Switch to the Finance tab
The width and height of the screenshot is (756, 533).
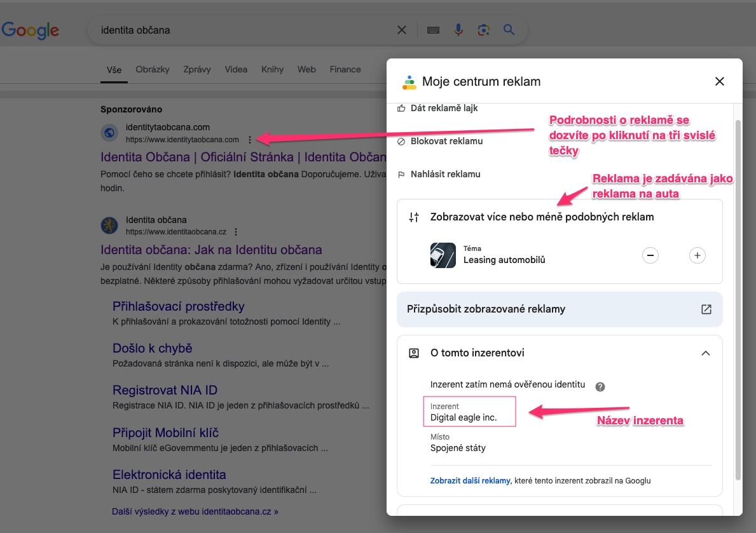(345, 69)
